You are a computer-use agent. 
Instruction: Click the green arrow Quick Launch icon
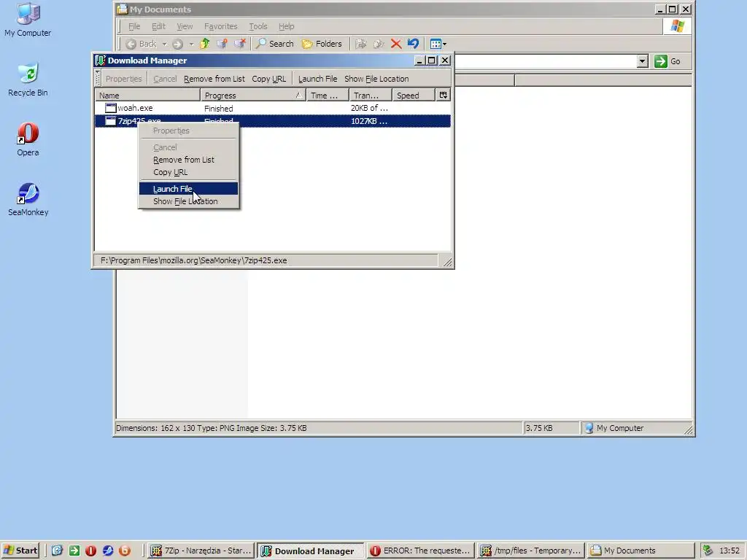point(74,551)
